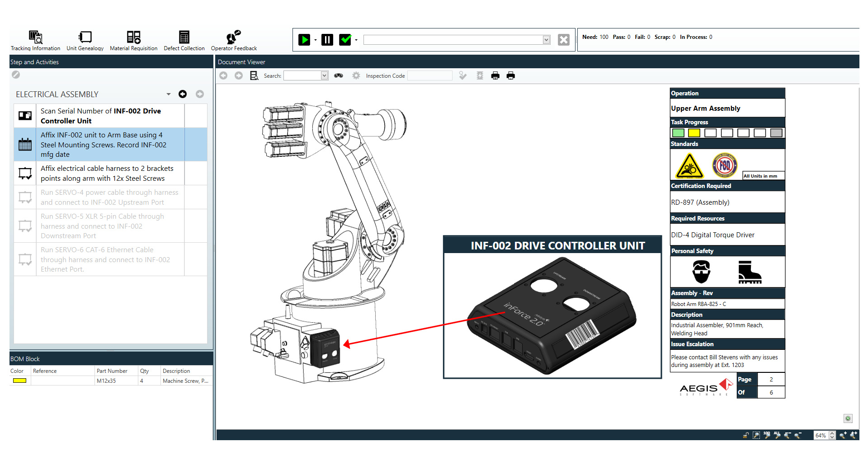Expand the ELECTRICAL ASSEMBLY dropdown
Image resolution: width=868 pixels, height=470 pixels.
click(169, 94)
